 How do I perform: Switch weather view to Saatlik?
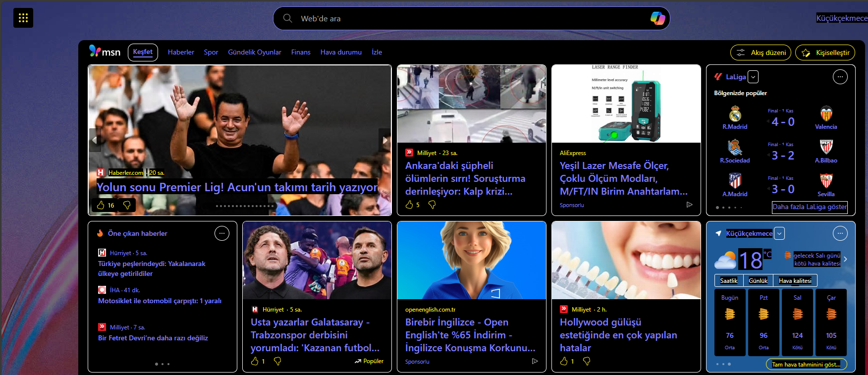(x=729, y=280)
